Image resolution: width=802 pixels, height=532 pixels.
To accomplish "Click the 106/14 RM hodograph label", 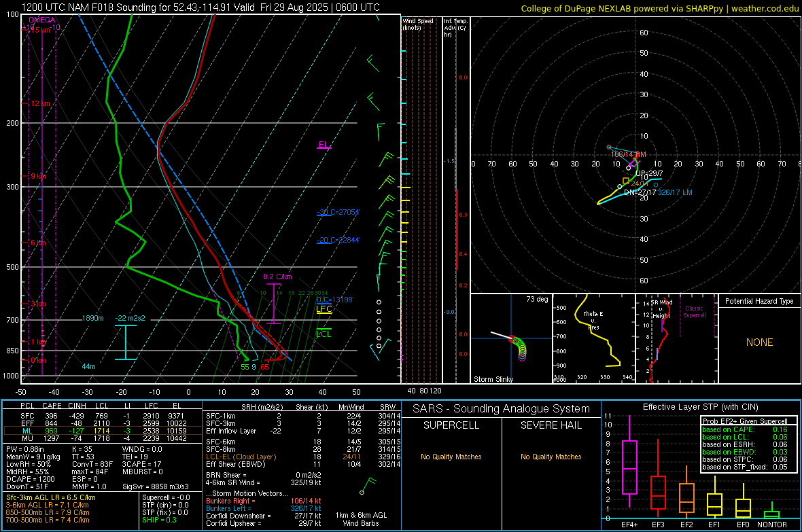I will tap(629, 154).
